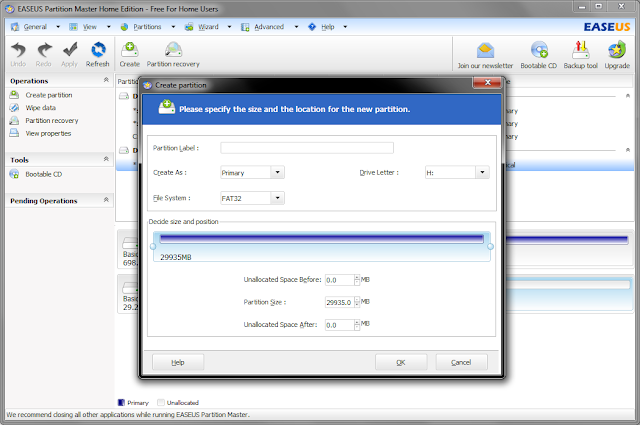
Task: Launch Partition recovery from the toolbar
Action: pos(173,50)
